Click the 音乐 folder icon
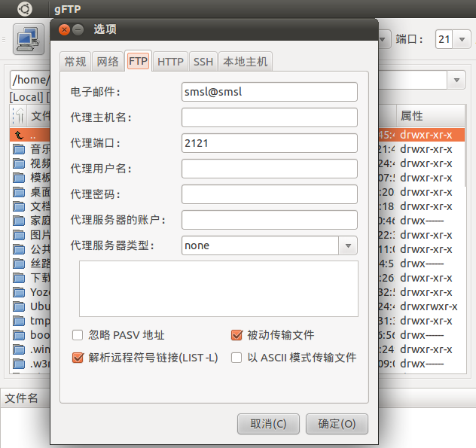The width and height of the screenshot is (476, 448). 19,149
